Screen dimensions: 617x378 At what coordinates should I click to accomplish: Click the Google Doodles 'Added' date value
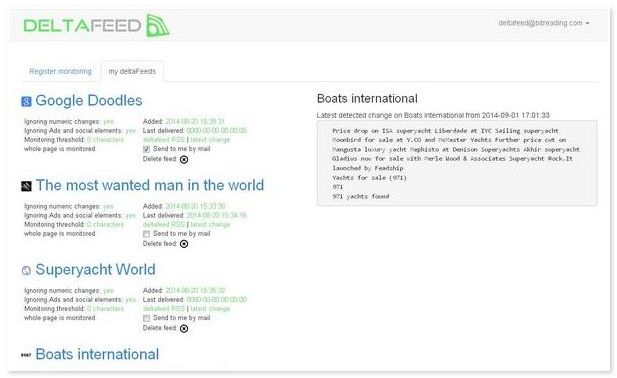coord(195,121)
